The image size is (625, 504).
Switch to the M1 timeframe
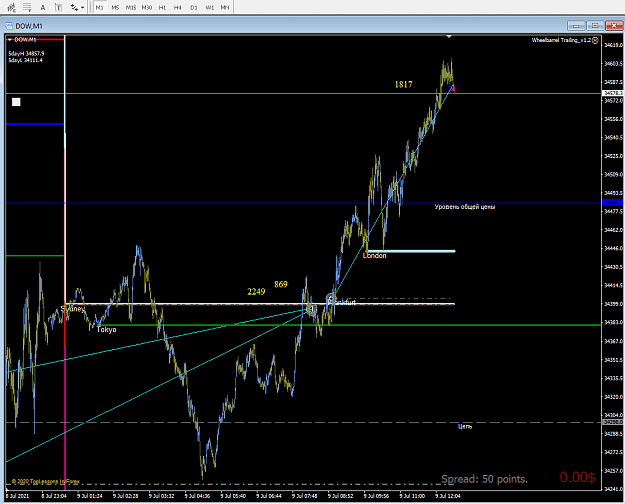(x=100, y=7)
